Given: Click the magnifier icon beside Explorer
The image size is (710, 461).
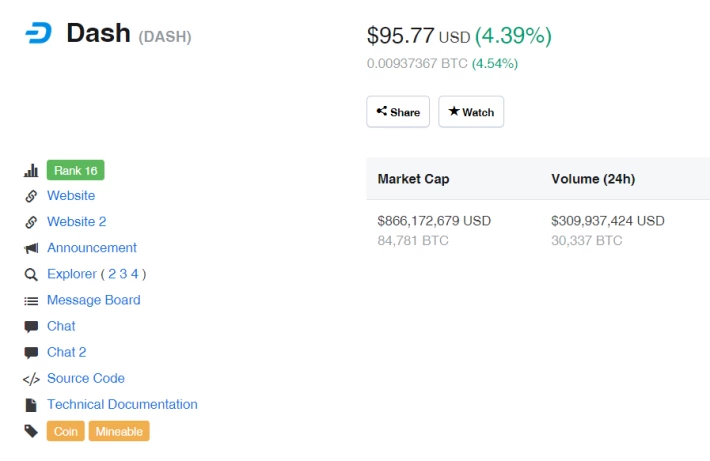Looking at the screenshot, I should click(x=31, y=274).
